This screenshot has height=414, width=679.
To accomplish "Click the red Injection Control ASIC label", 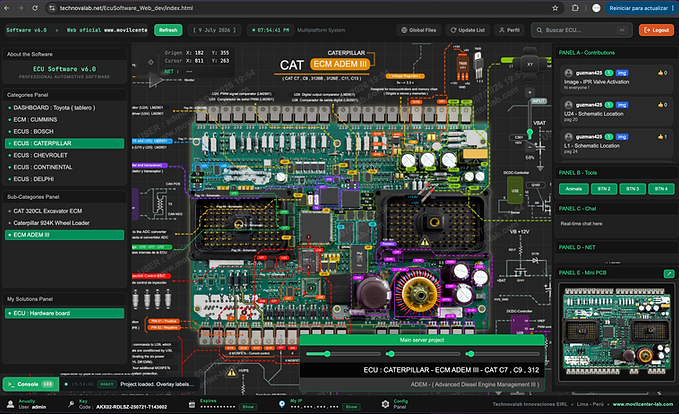I will (x=151, y=276).
